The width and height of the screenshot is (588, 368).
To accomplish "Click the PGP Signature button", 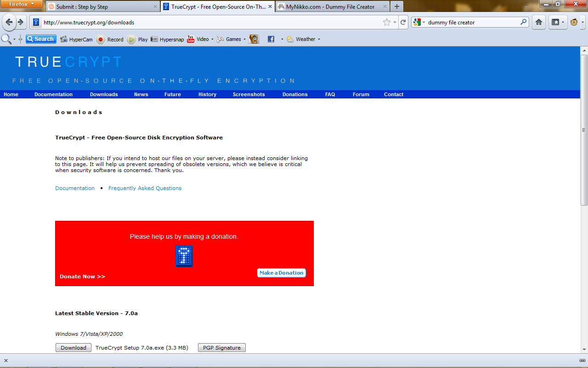I will click(222, 348).
